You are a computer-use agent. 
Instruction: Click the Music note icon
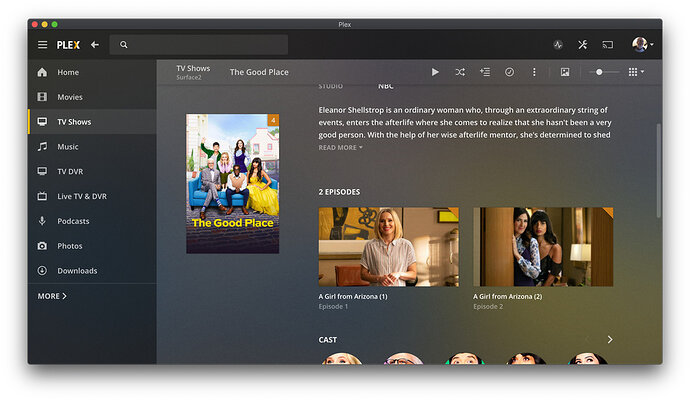point(42,147)
